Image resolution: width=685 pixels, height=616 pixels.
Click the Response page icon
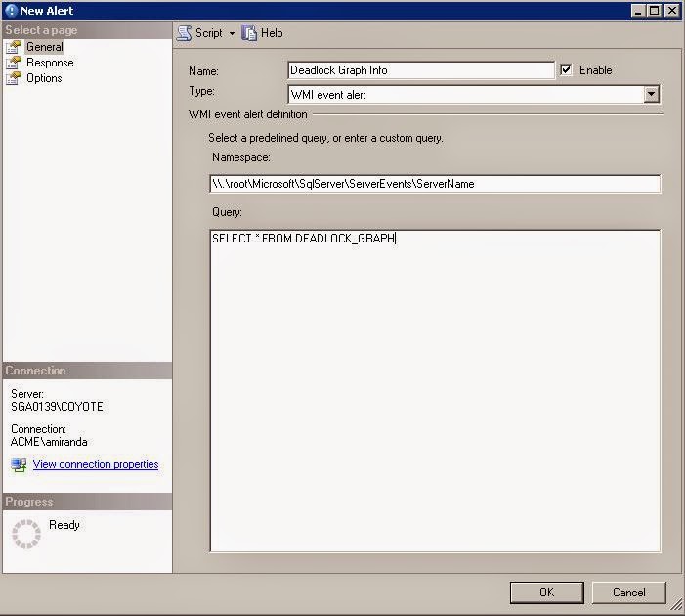(x=14, y=63)
